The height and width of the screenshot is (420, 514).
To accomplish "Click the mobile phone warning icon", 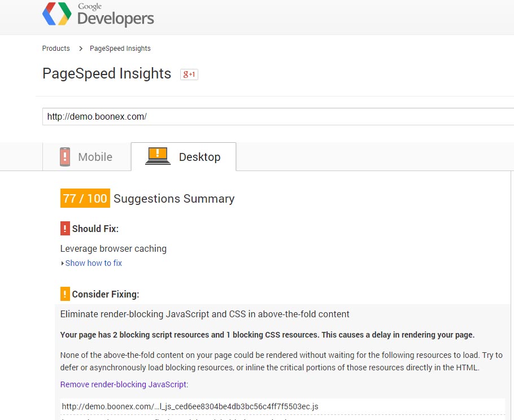I will [x=65, y=156].
